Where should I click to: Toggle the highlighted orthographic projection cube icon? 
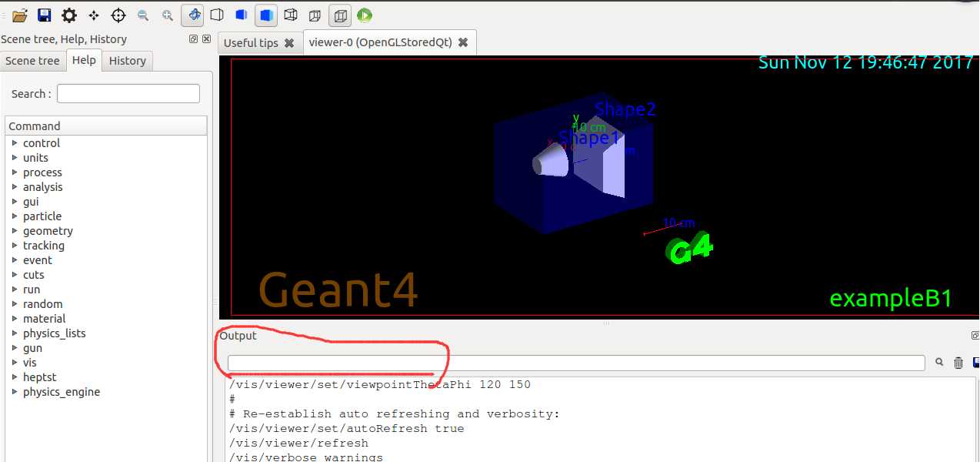340,15
